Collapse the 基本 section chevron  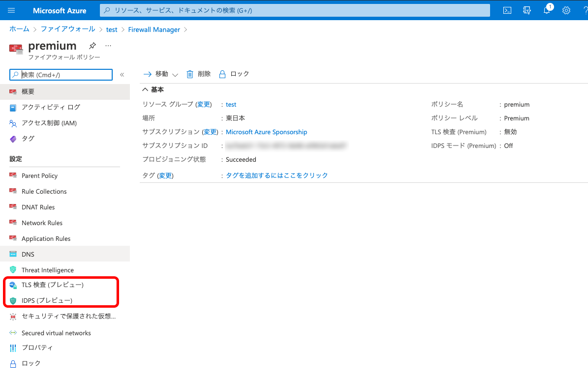(x=145, y=89)
